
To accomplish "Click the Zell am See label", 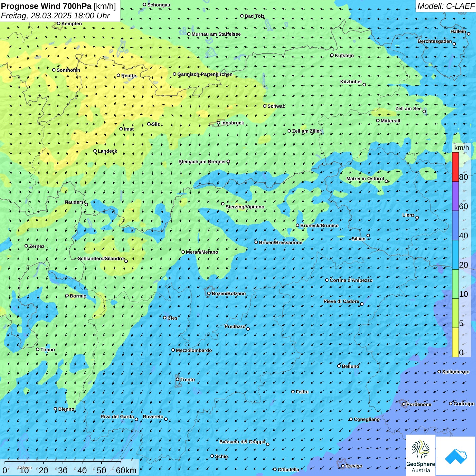I will (x=408, y=108).
